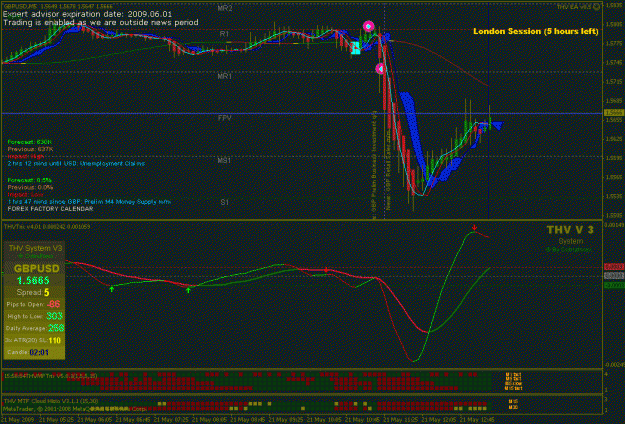Click the red level tag on Trix axis
The image size is (625, 424).
tap(614, 266)
